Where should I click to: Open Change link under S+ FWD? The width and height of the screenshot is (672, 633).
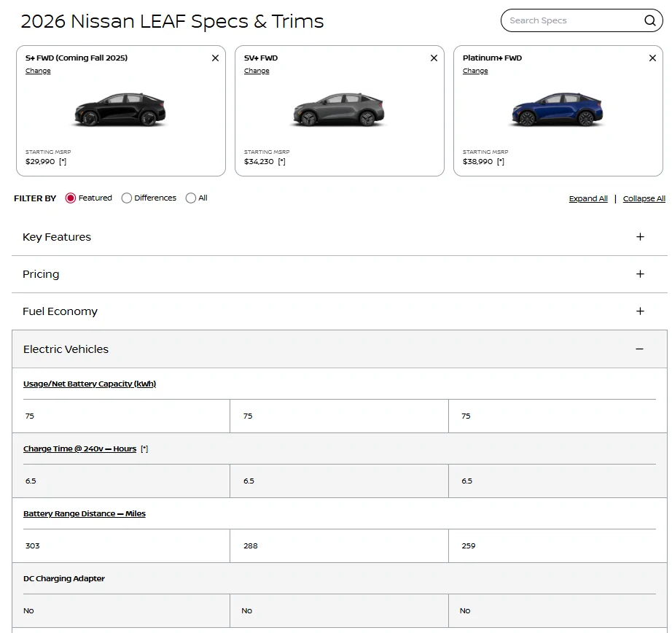point(38,71)
